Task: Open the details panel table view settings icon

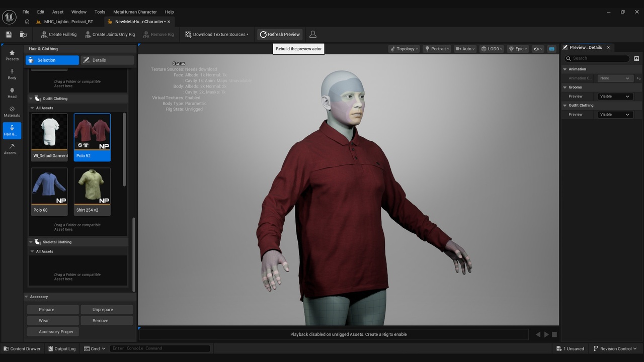Action: [x=636, y=58]
